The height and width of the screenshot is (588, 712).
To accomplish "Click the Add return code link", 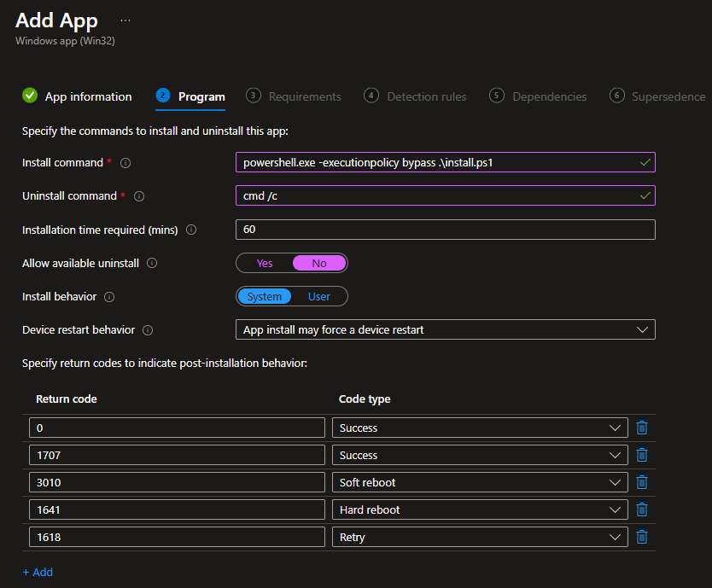I will tap(38, 572).
